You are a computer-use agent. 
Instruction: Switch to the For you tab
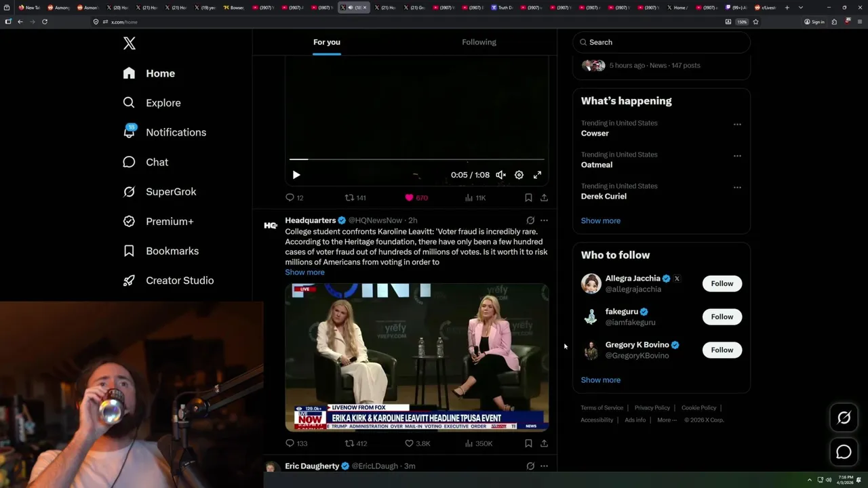[x=327, y=42]
